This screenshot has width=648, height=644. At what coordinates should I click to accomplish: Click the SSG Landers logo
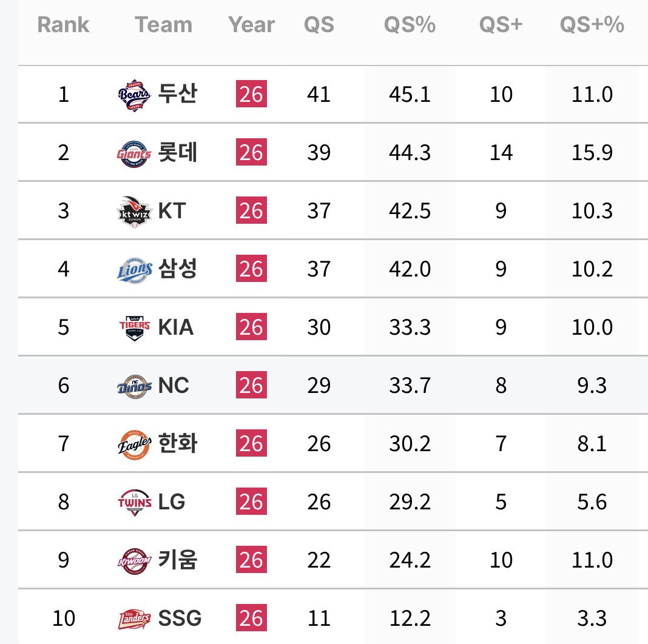134,619
